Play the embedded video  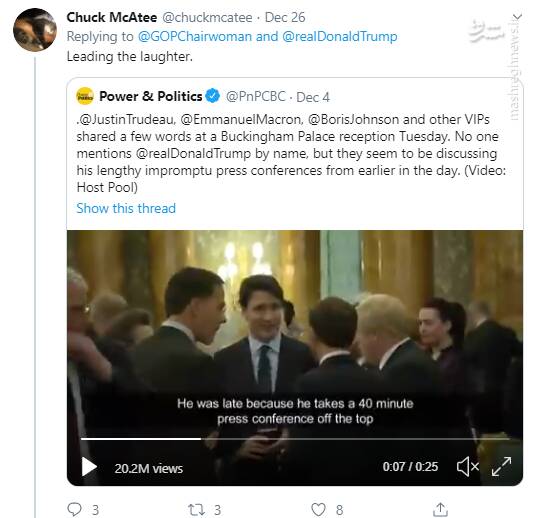(89, 467)
